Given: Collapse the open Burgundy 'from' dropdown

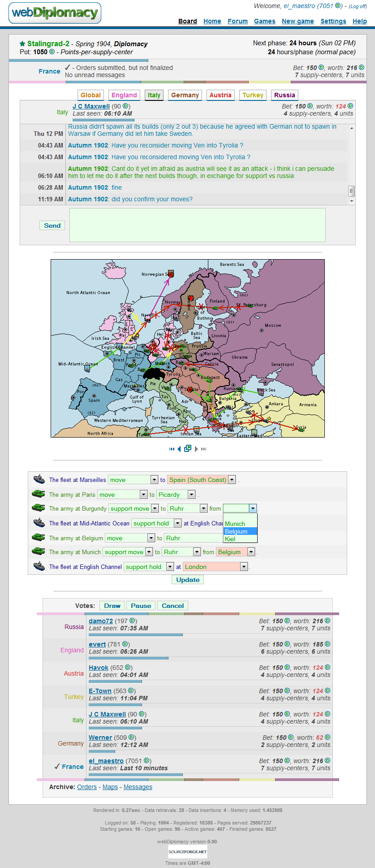Looking at the screenshot, I should [253, 508].
